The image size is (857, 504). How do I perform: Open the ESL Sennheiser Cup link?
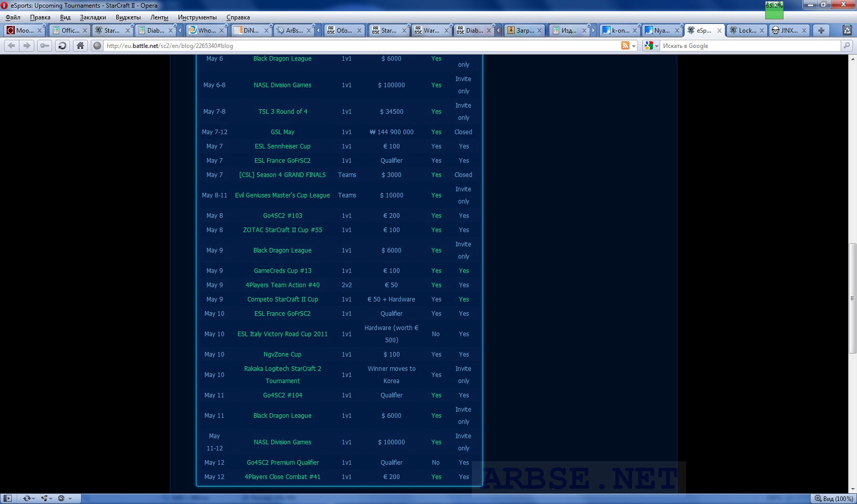coord(283,146)
